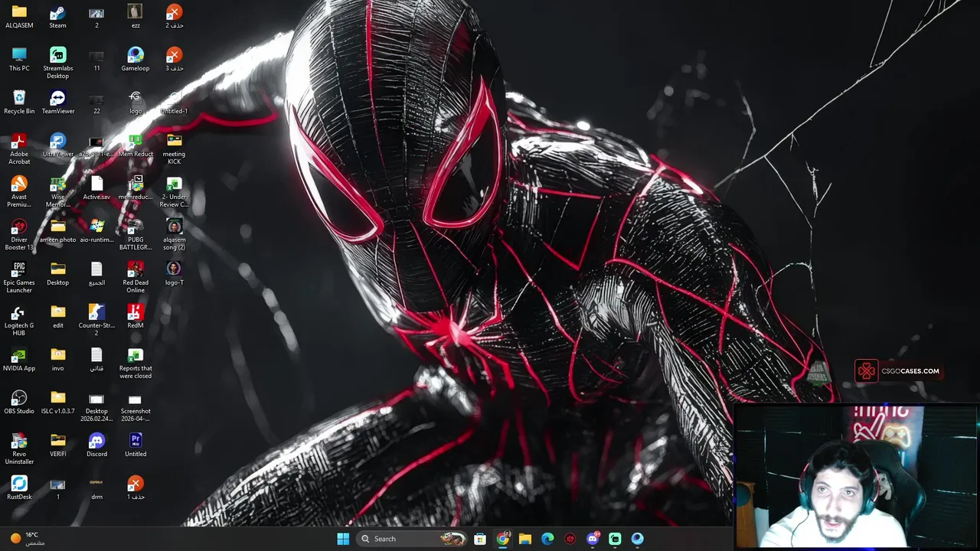The height and width of the screenshot is (551, 980).
Task: Select the OBS Studio shortcut
Action: (19, 402)
